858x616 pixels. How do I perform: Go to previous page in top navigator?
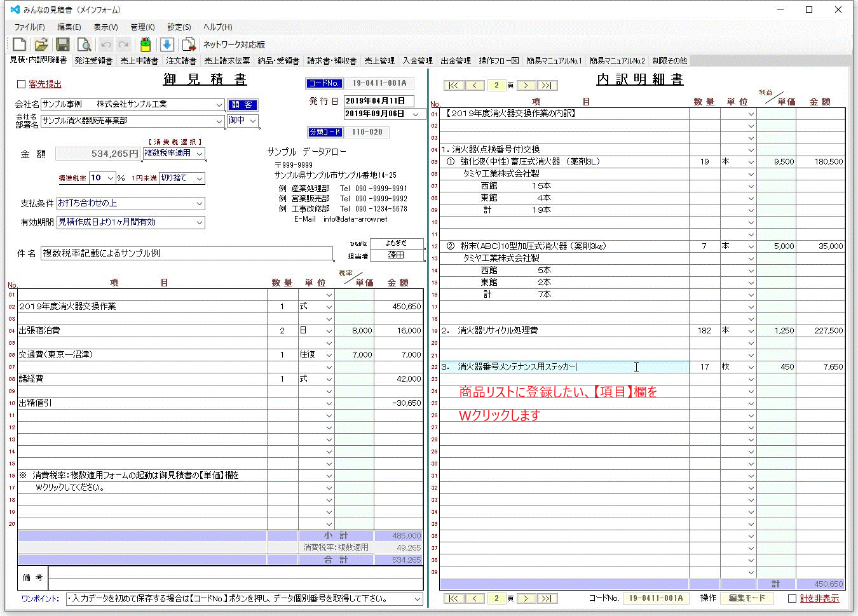(475, 85)
